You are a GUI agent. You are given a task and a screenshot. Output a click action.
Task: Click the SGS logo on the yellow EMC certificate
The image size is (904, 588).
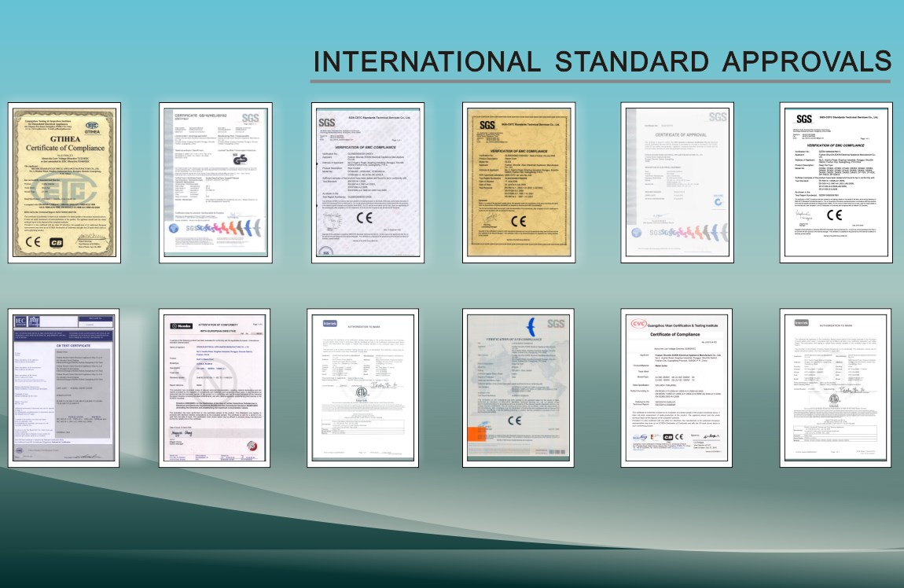(487, 124)
